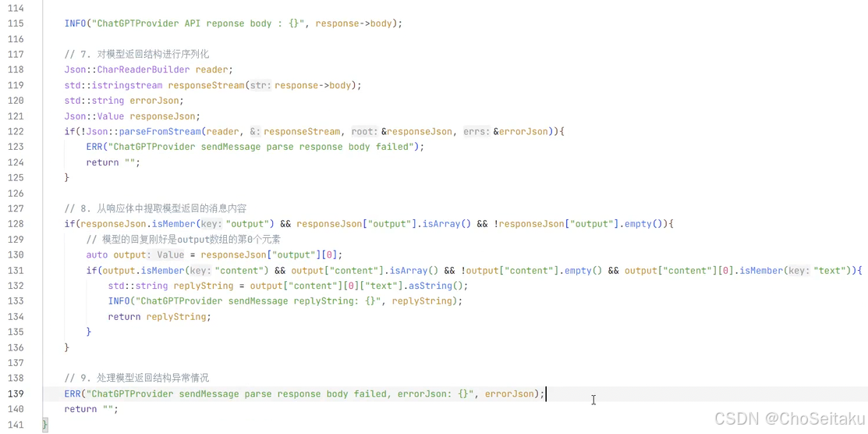Place cursor on the INFO "API reponse body" call
The width and height of the screenshot is (868, 434).
(x=233, y=24)
